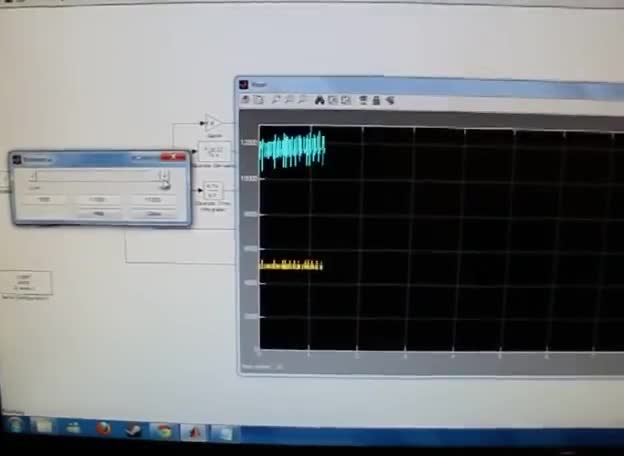Open Scope Parameters from the toolbar
The height and width of the screenshot is (456, 624).
(x=259, y=99)
